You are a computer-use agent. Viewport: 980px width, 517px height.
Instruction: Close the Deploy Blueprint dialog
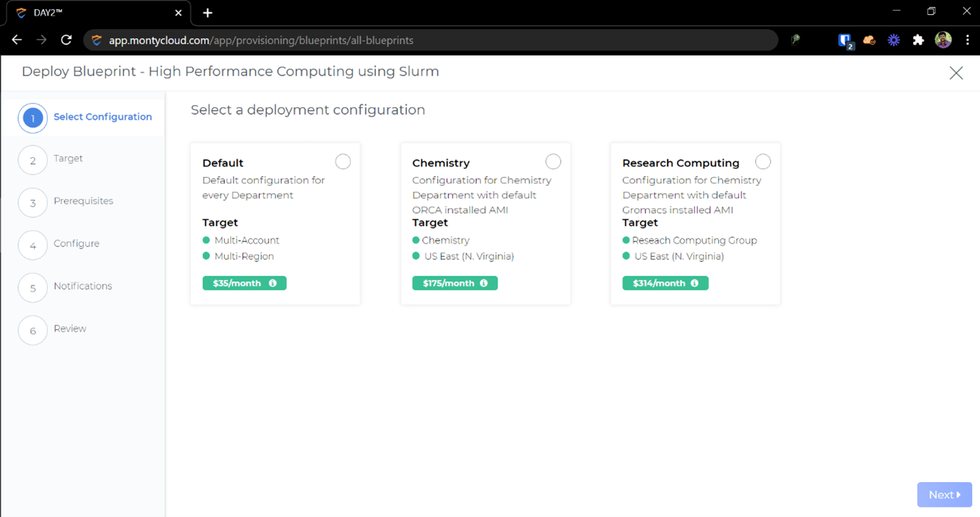coord(956,73)
